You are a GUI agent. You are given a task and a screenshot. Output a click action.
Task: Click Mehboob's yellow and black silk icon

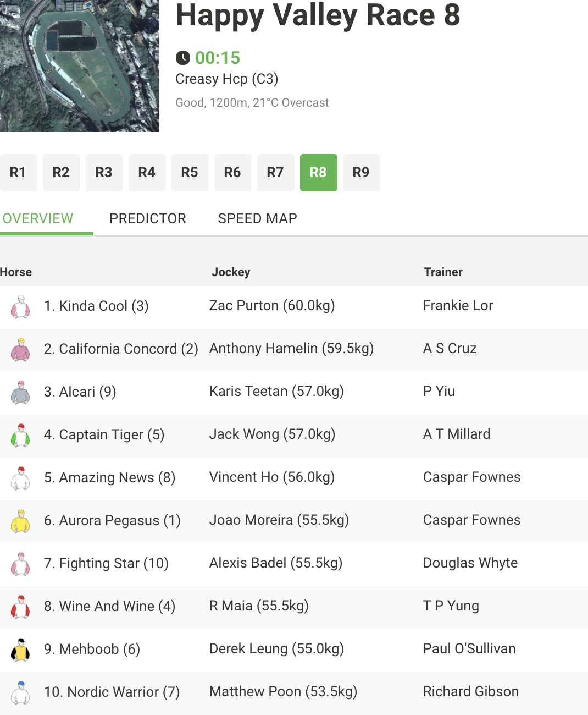[x=20, y=650]
